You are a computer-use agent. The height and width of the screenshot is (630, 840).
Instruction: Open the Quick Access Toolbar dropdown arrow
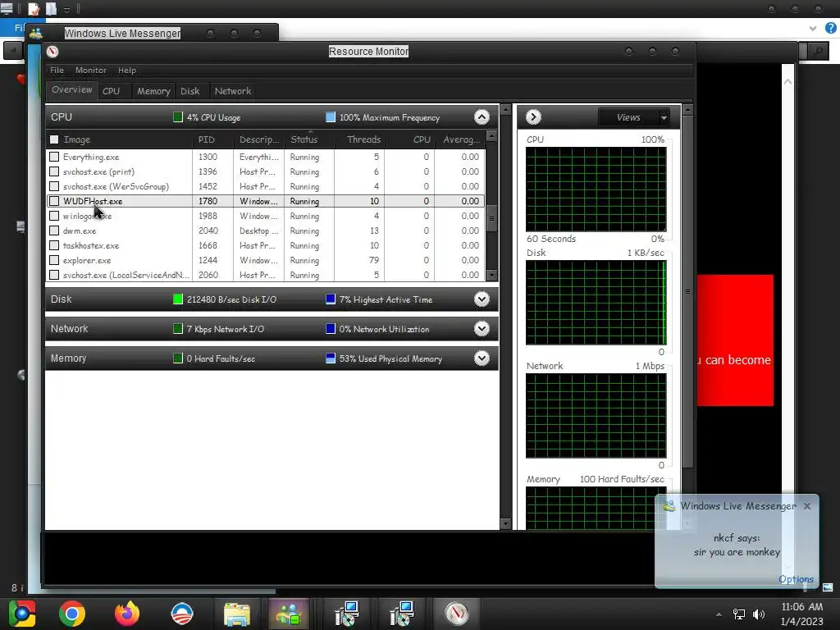point(66,10)
